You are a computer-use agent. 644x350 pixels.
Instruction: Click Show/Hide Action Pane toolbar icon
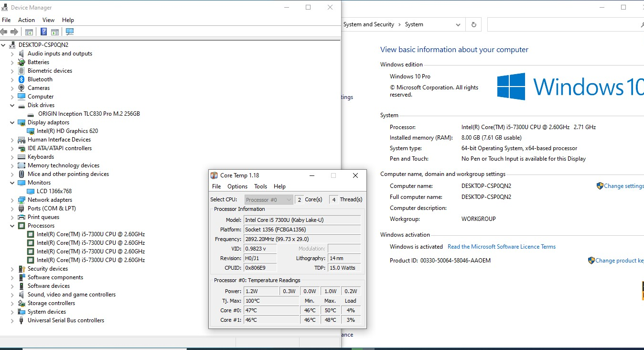tap(55, 32)
